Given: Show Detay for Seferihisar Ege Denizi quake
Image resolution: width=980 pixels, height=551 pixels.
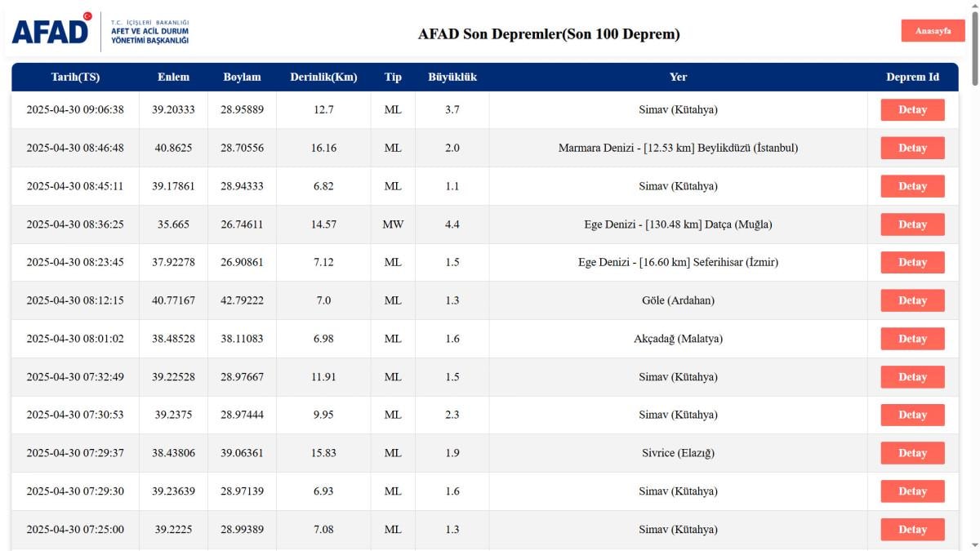Looking at the screenshot, I should tap(912, 263).
